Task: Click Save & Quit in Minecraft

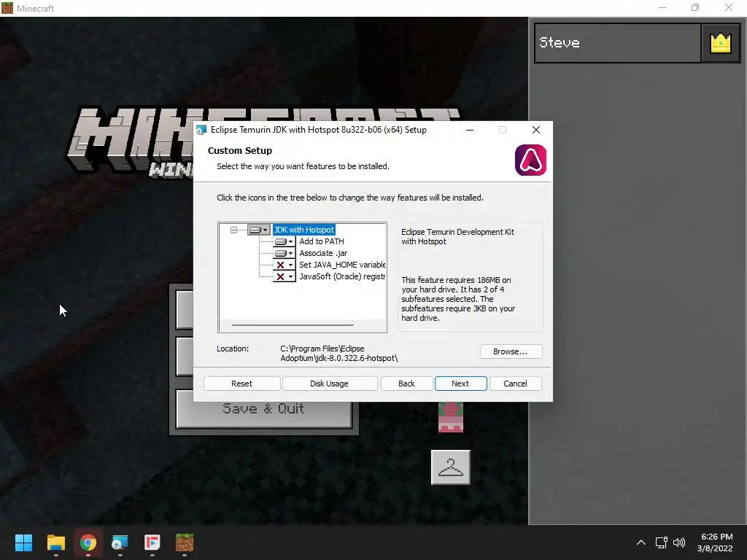Action: pyautogui.click(x=263, y=408)
